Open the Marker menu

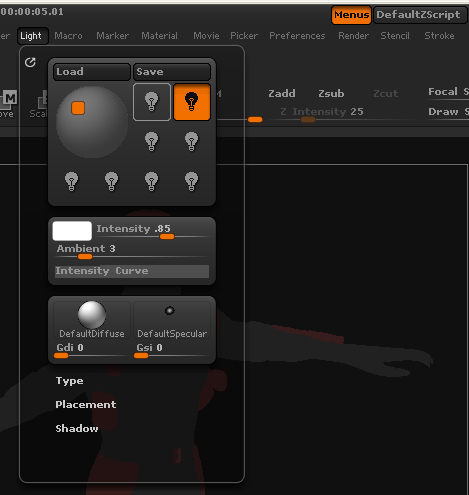(112, 36)
